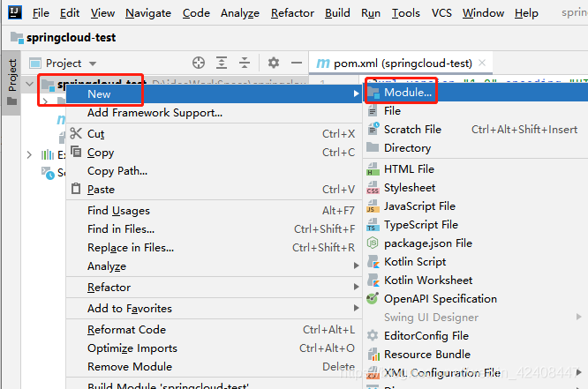Viewport: 588px width, 389px height.
Task: Open Project panel settings gear
Action: (274, 63)
